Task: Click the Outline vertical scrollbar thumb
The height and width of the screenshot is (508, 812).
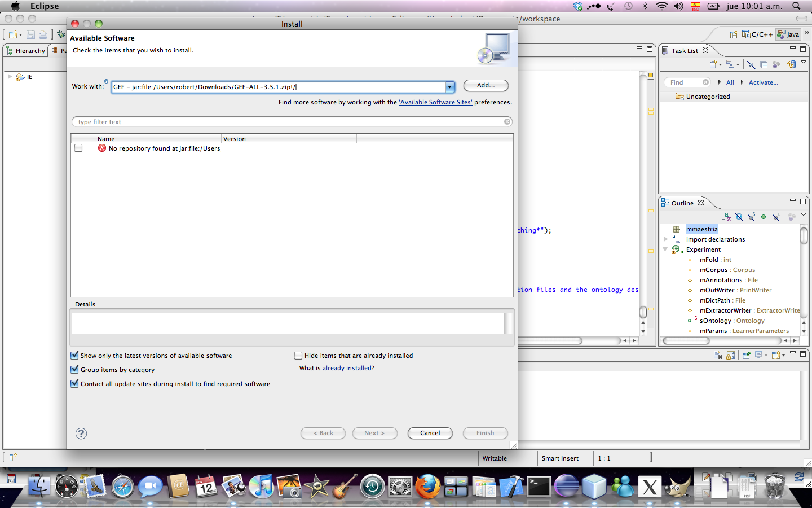Action: [x=804, y=235]
